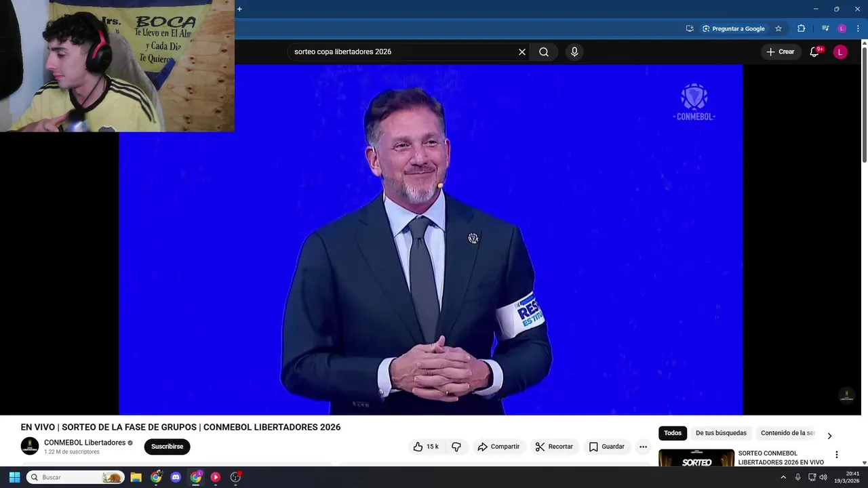Screen dimensions: 868x488
Task: Open clock and date 20:41 panel
Action: 846,477
